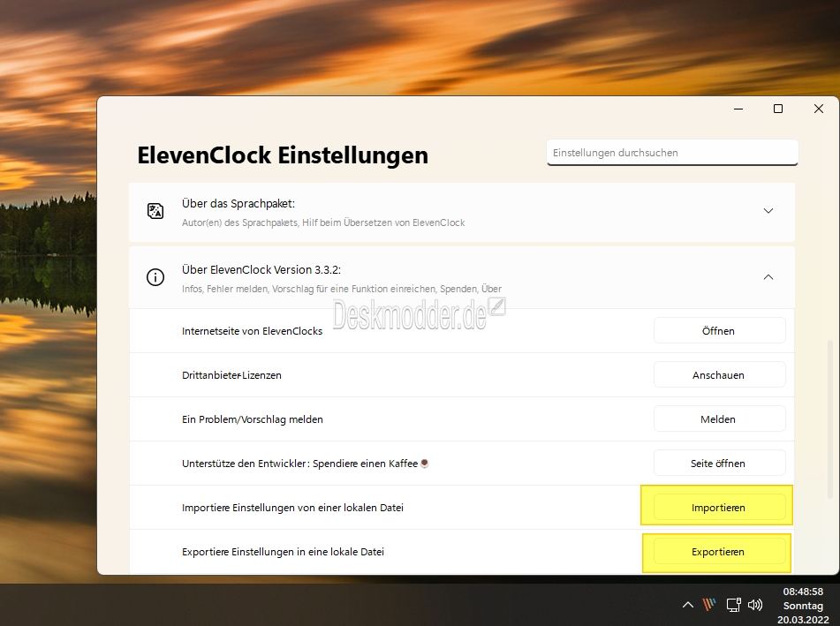This screenshot has width=840, height=626.
Task: Collapse the Über ElevenClock Version 3.3.2 section
Action: [x=768, y=277]
